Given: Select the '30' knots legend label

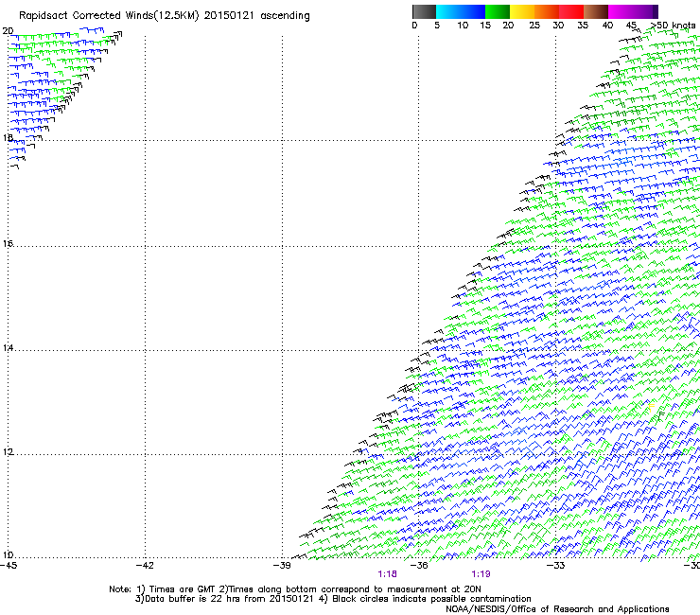Looking at the screenshot, I should pos(558,26).
